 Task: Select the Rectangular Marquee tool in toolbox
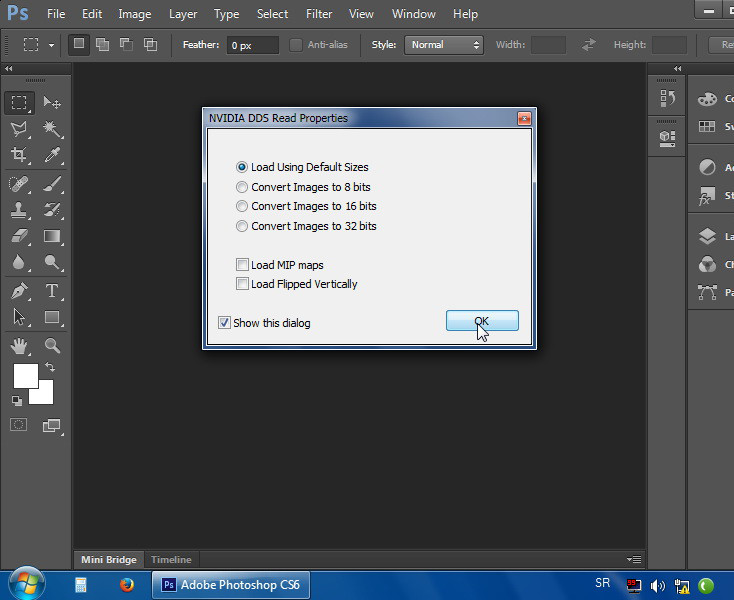(x=19, y=102)
